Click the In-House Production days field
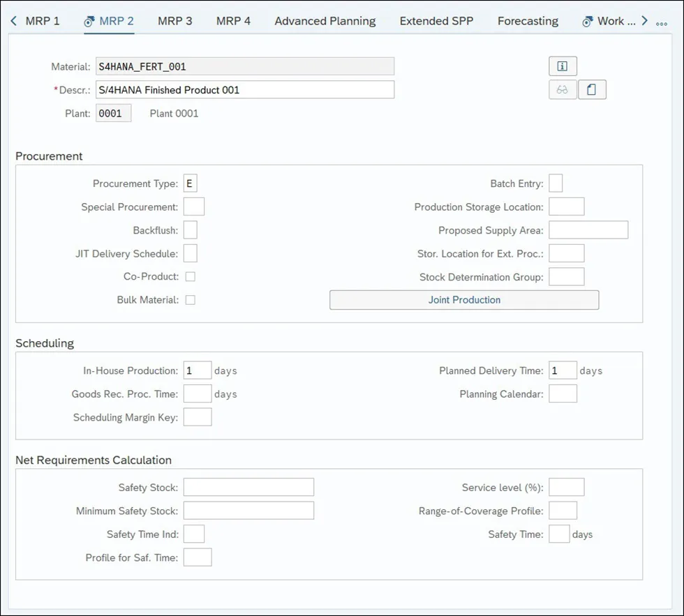The height and width of the screenshot is (616, 684). click(197, 370)
